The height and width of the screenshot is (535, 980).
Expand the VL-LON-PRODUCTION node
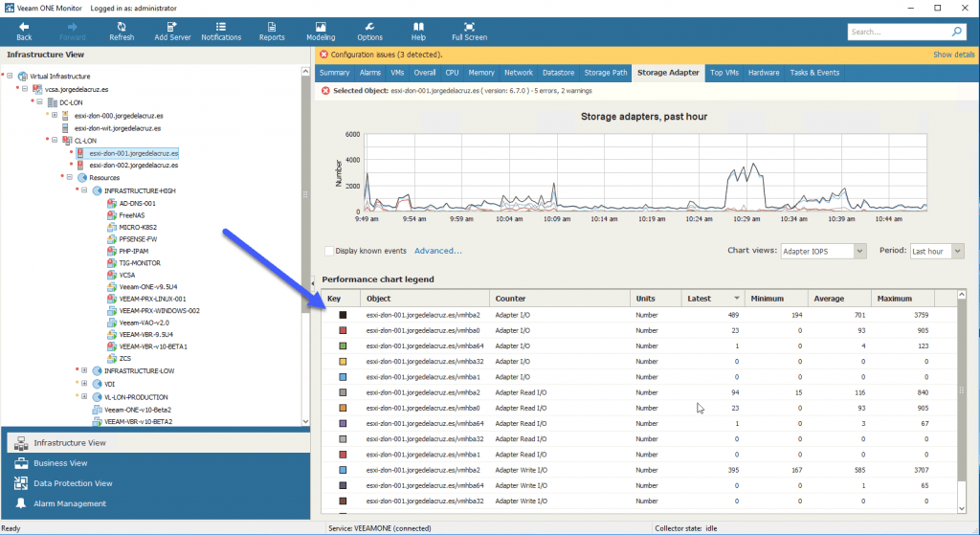click(x=84, y=396)
